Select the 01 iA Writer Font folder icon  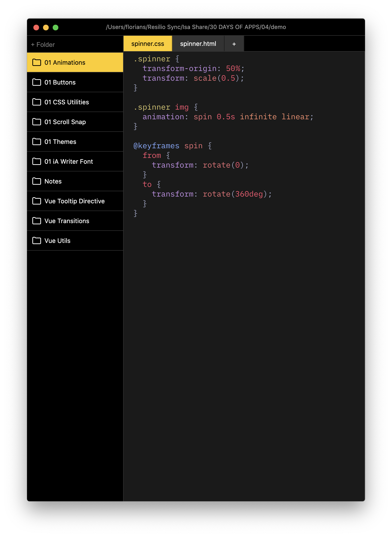point(37,162)
